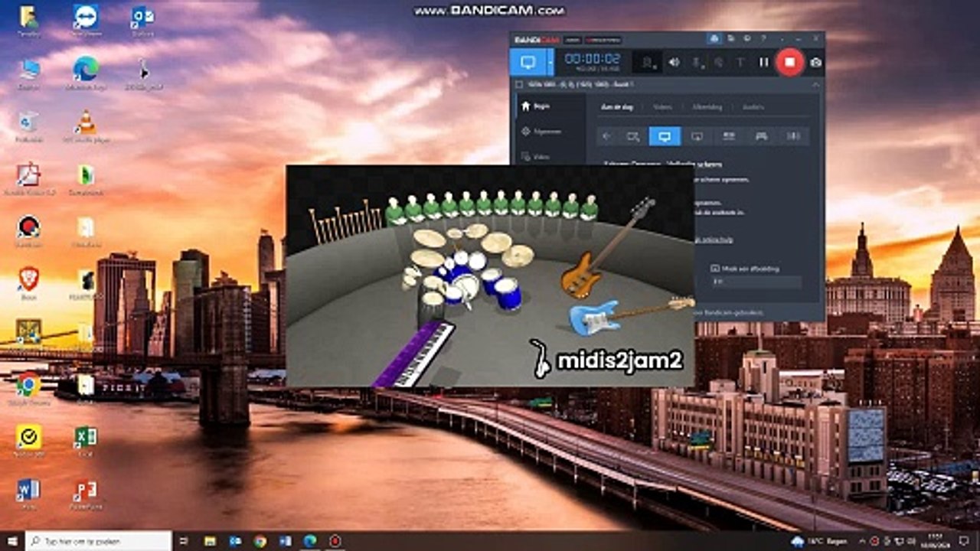The width and height of the screenshot is (980, 551).
Task: Select device recording mode tile
Action: click(729, 136)
